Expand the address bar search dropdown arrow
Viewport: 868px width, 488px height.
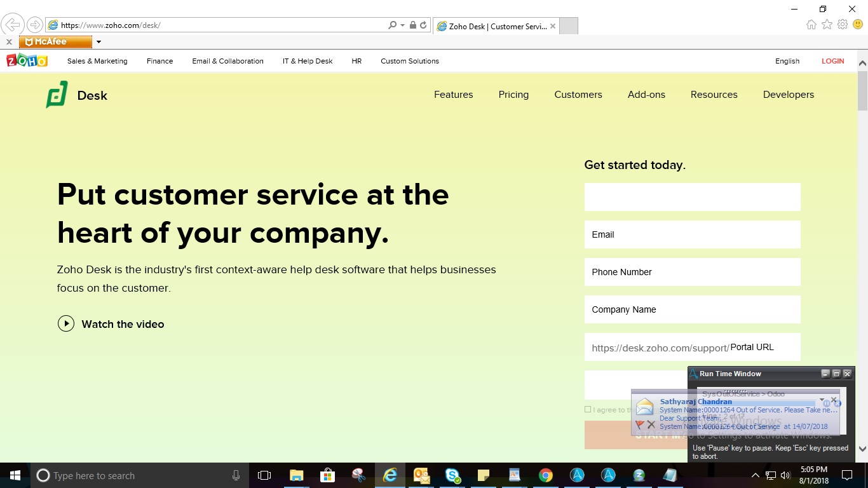(402, 25)
